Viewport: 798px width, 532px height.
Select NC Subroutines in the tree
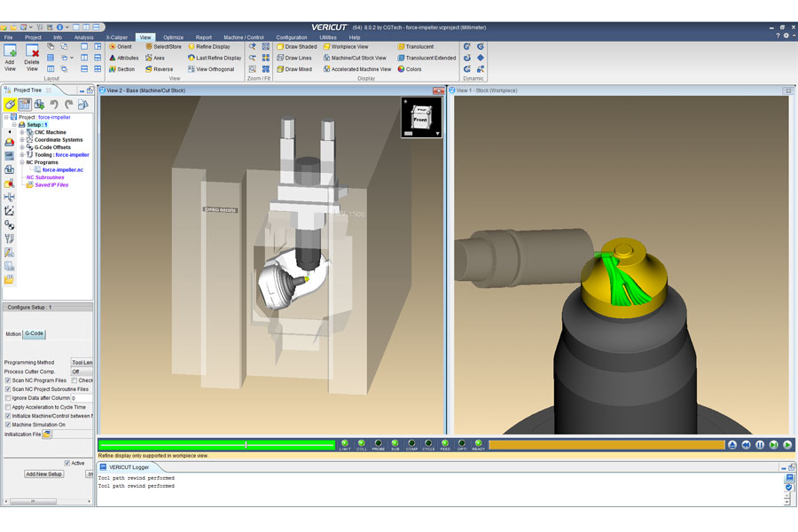click(x=45, y=177)
